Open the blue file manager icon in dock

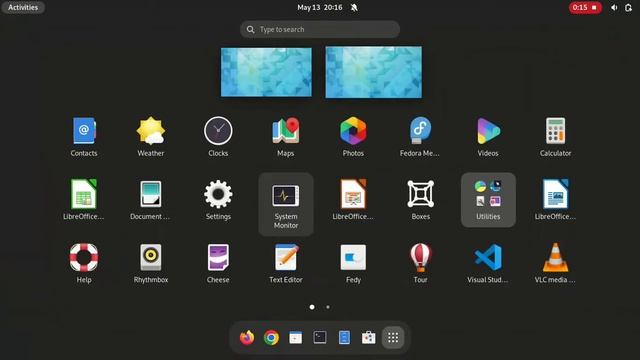(x=344, y=338)
